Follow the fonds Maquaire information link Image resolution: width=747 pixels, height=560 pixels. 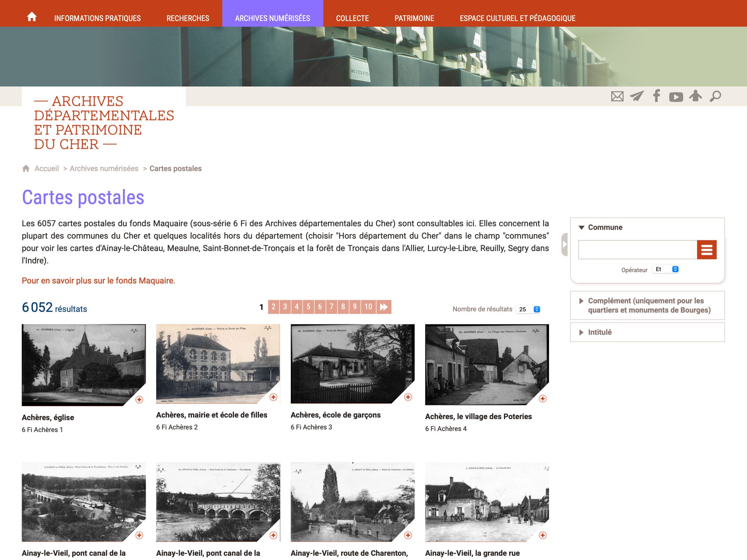pyautogui.click(x=98, y=281)
